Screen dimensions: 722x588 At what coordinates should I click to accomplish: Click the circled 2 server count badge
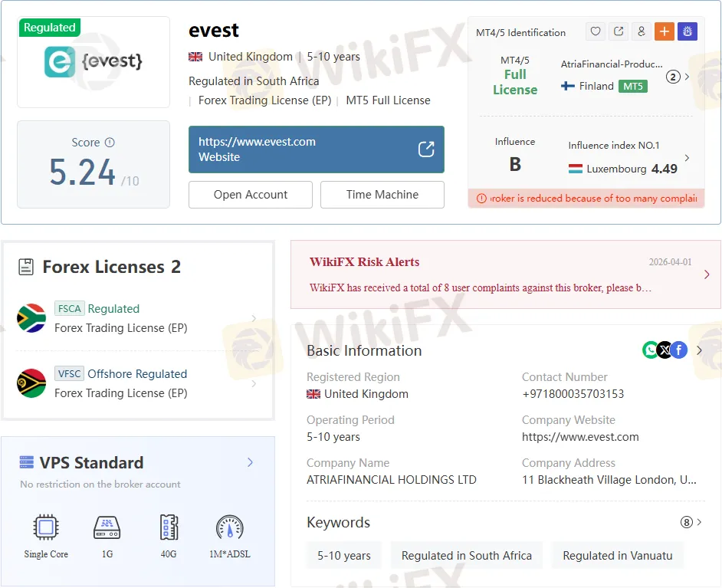(673, 77)
